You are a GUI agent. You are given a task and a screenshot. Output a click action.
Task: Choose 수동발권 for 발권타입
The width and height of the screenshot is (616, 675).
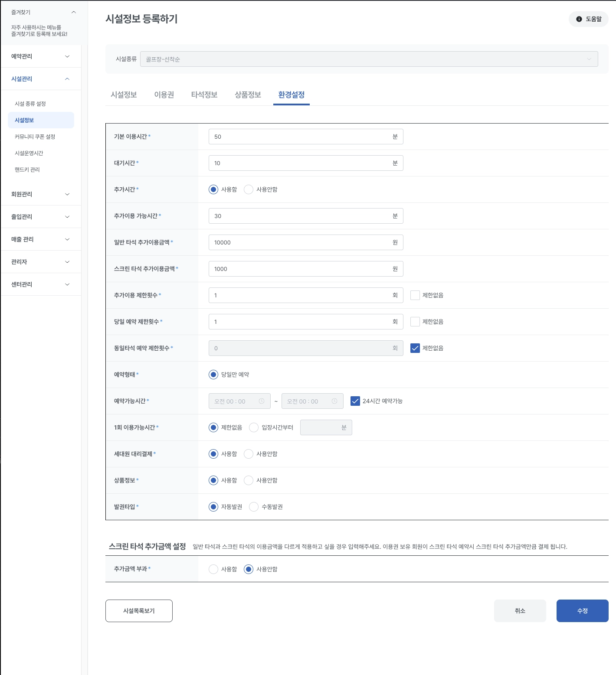254,507
